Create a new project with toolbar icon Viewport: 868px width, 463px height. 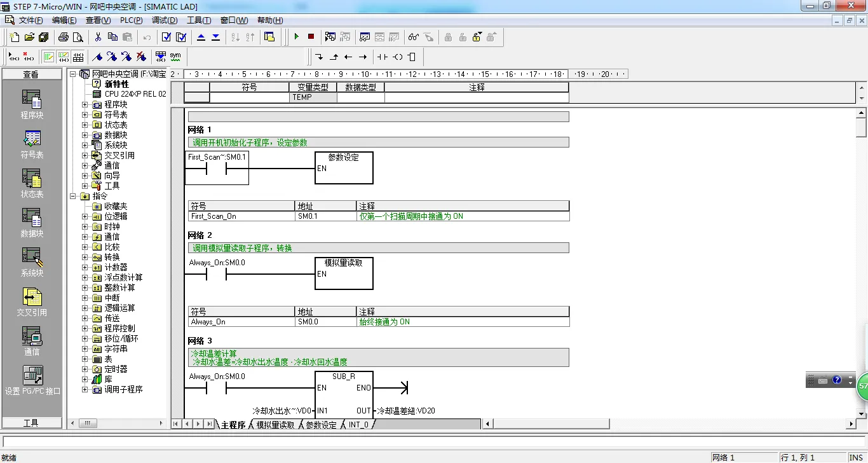(14, 37)
